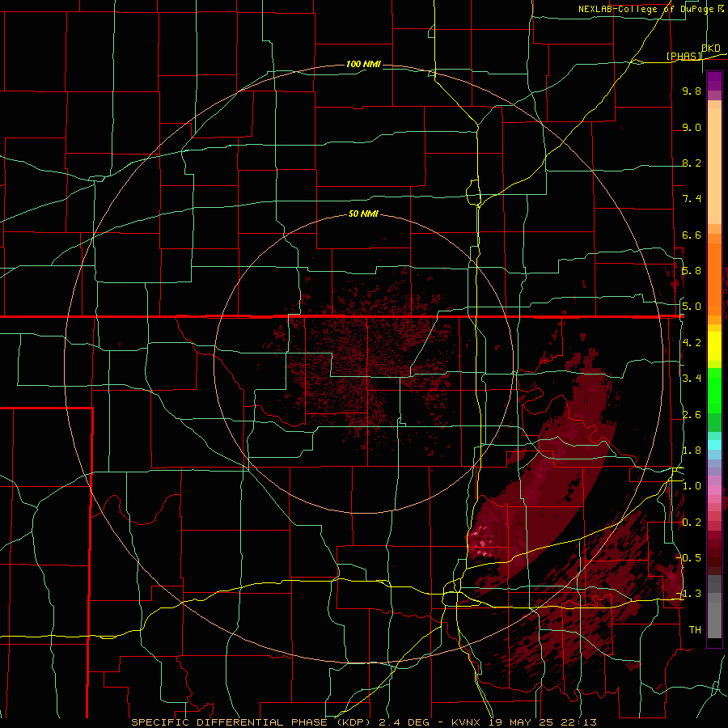This screenshot has height=728, width=728.
Task: Click the 5.0 scale value
Action: (x=692, y=307)
